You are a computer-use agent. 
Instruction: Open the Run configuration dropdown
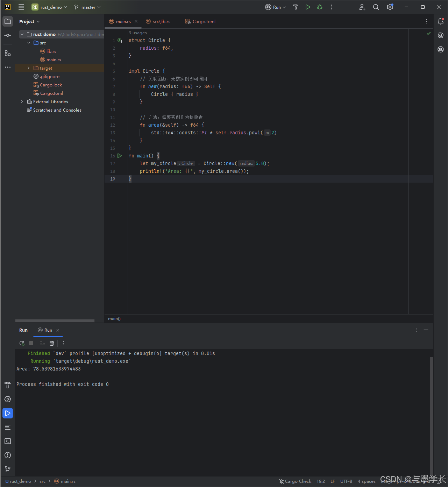tap(276, 7)
